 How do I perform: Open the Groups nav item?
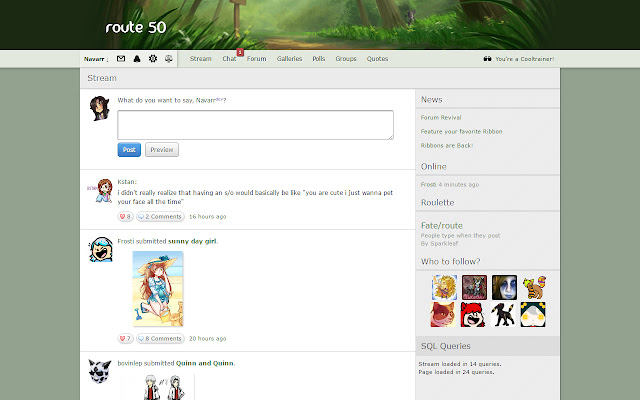click(346, 59)
